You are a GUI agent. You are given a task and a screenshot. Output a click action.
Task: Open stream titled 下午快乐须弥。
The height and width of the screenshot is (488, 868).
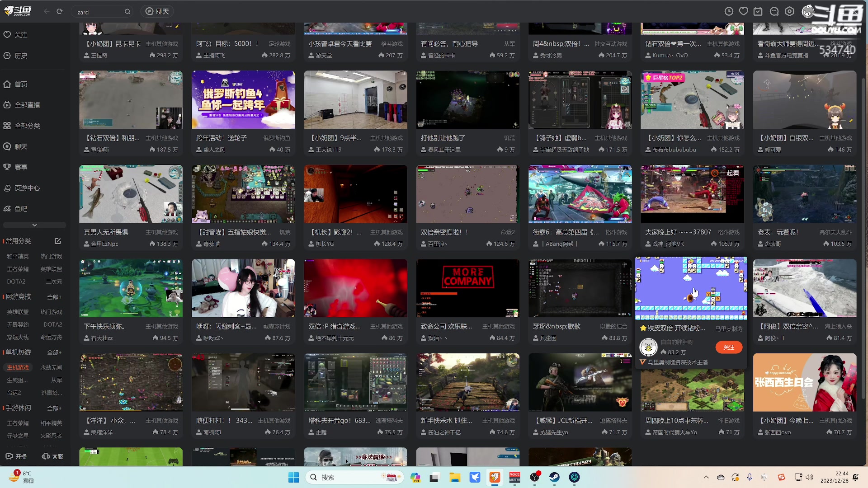click(104, 326)
